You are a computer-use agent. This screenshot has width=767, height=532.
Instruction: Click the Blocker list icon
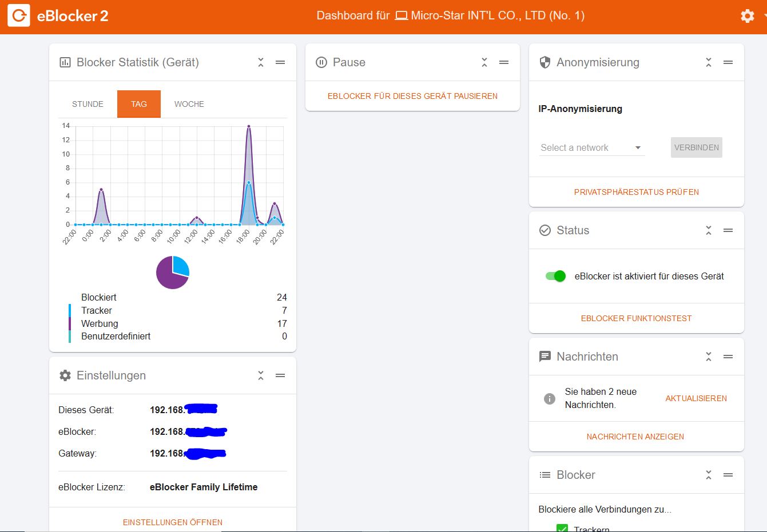(x=545, y=475)
